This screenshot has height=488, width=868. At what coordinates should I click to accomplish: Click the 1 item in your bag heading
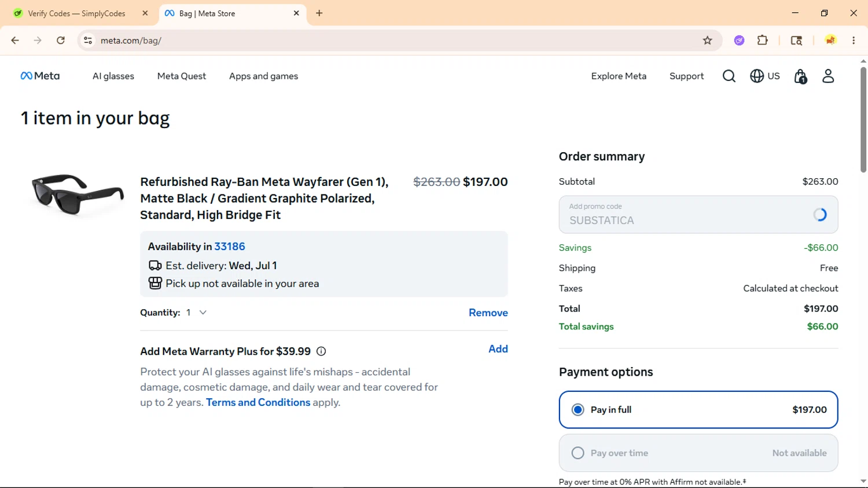click(95, 118)
